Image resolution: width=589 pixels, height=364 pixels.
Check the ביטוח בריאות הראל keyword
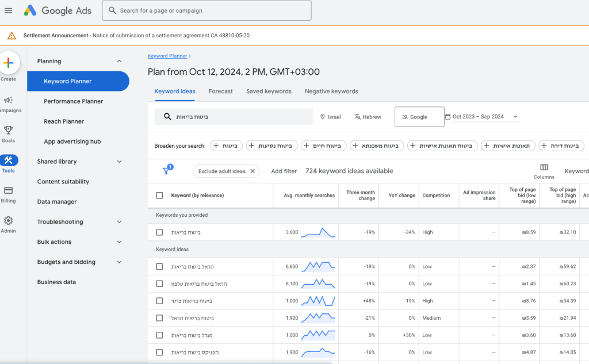pos(160,318)
